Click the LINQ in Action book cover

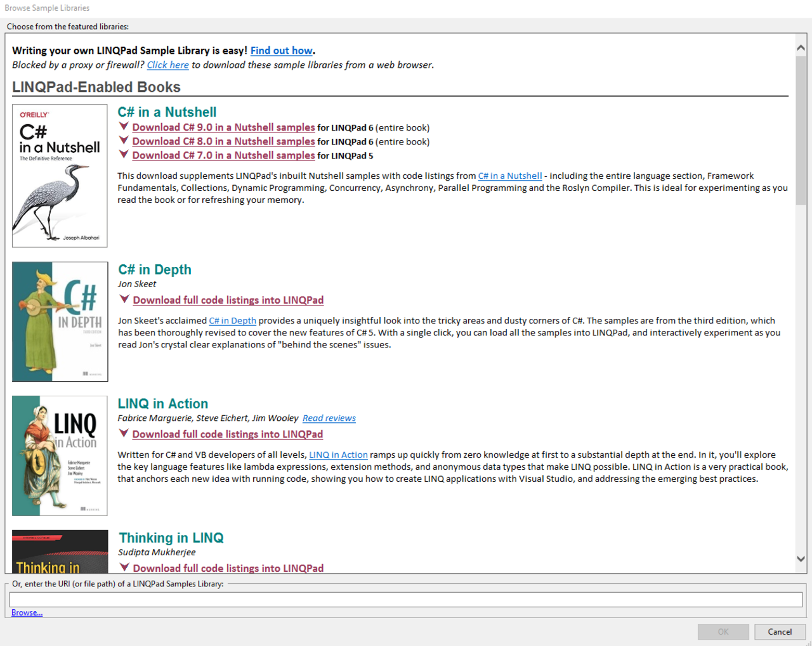click(60, 456)
